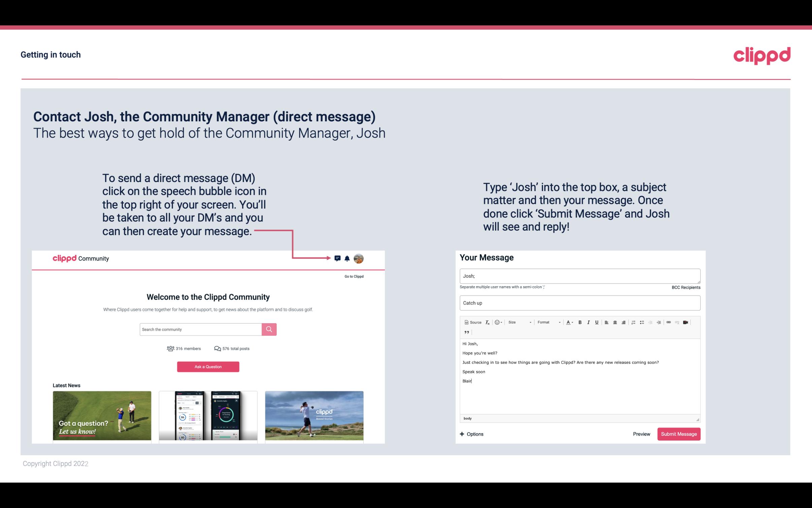Toggle underline formatting in message editor

[597, 322]
